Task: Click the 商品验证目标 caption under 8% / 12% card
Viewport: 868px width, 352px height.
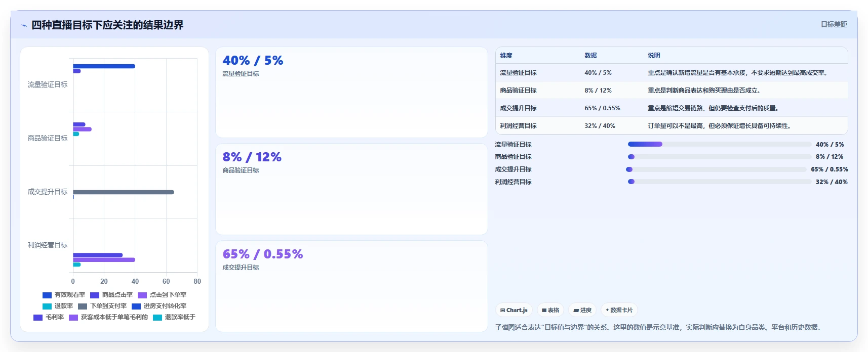Action: tap(241, 170)
